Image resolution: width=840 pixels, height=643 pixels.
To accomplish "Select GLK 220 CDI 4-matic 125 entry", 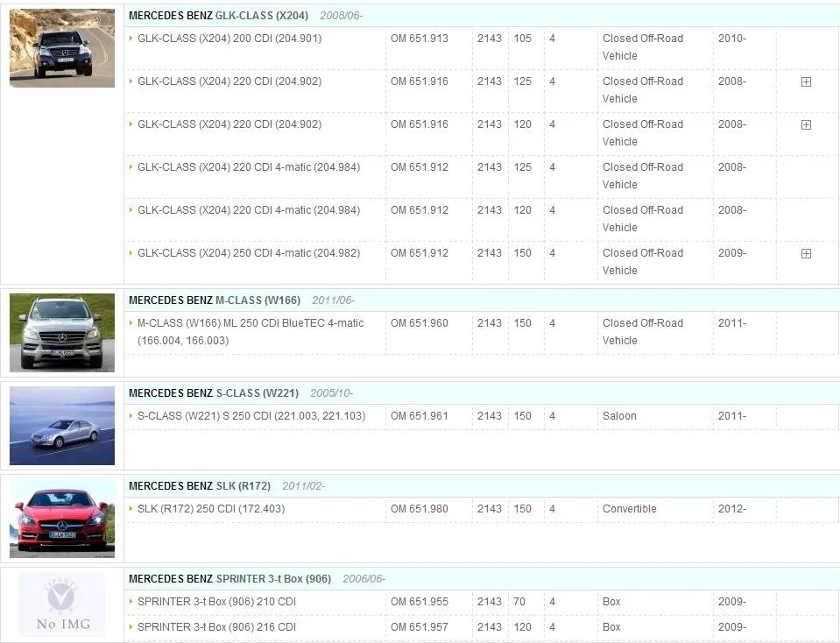I will click(249, 166).
